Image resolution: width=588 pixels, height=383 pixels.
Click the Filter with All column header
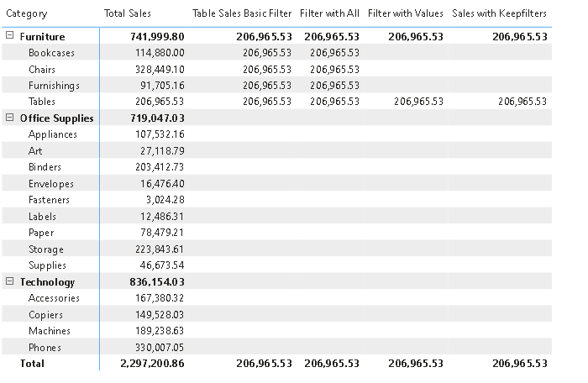pyautogui.click(x=329, y=13)
